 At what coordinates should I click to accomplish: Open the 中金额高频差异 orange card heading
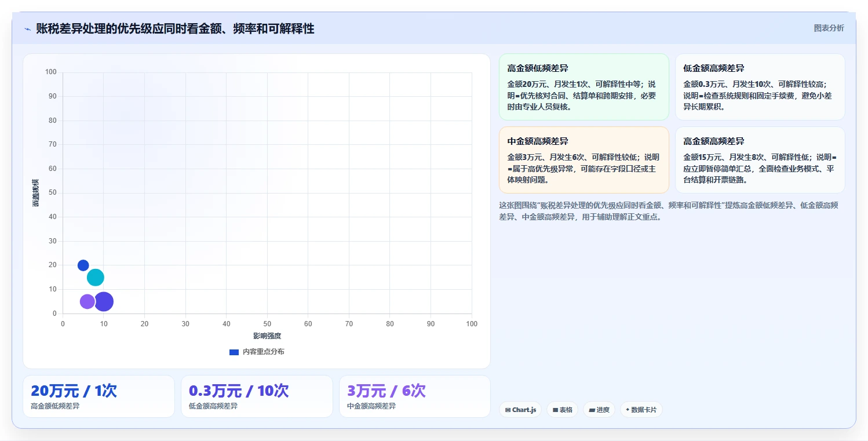coord(538,141)
